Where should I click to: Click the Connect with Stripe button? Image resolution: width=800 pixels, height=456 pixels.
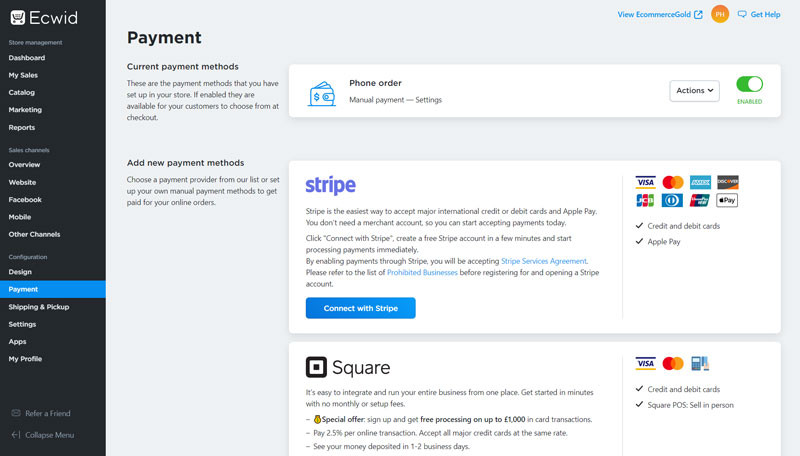[361, 308]
